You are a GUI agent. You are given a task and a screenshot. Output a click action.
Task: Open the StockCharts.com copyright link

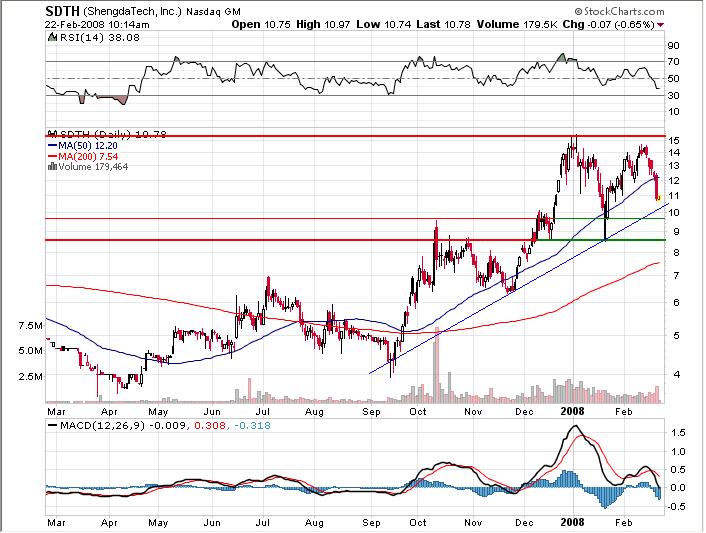pos(619,11)
